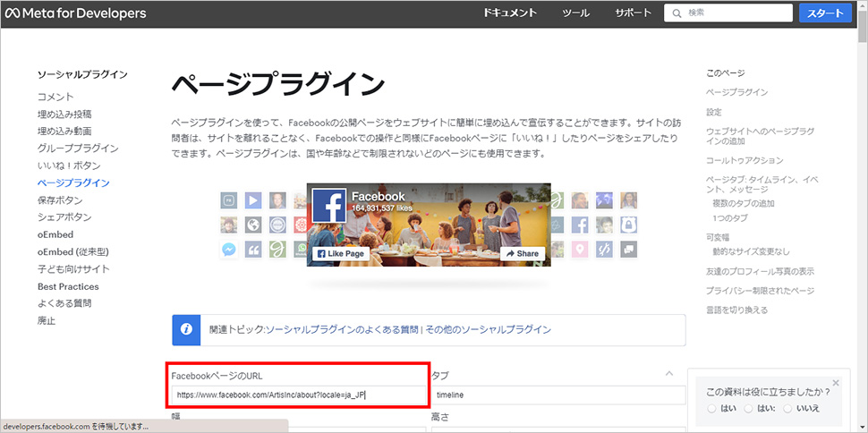Screen dimensions: 868x433
Task: Select the second はい: radio button
Action: pos(748,408)
